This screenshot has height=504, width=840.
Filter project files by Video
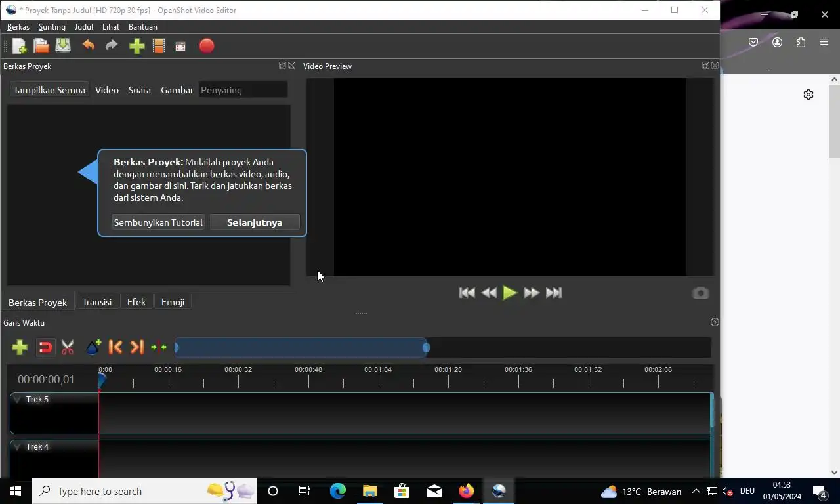pos(107,90)
